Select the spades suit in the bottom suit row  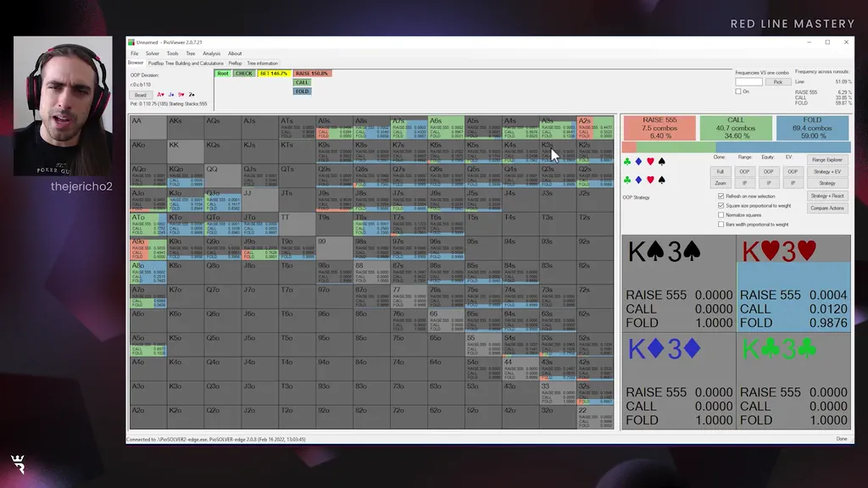click(x=661, y=180)
